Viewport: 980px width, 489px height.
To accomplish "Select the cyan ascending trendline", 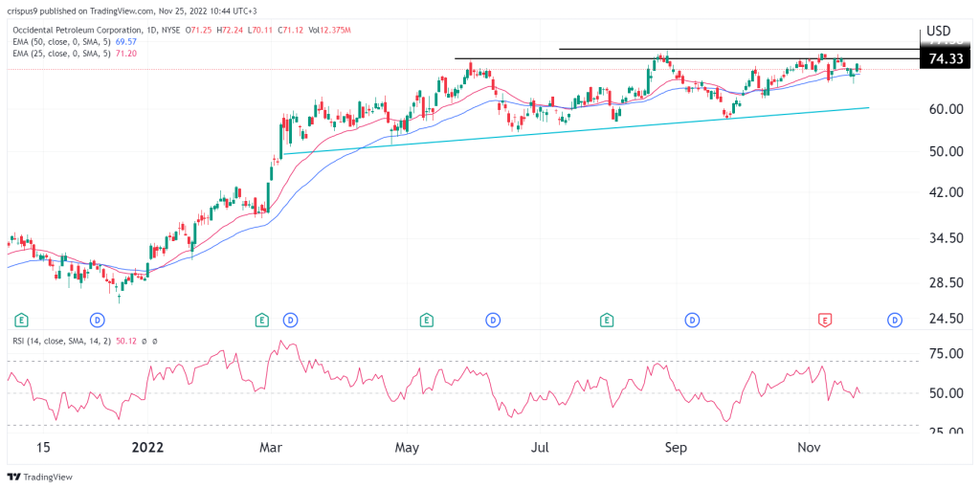I will coord(576,131).
